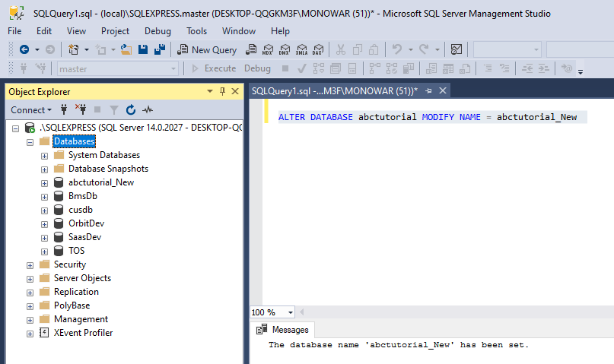
Task: Collapse the SQLEXPRESS server node
Action: [x=15, y=128]
